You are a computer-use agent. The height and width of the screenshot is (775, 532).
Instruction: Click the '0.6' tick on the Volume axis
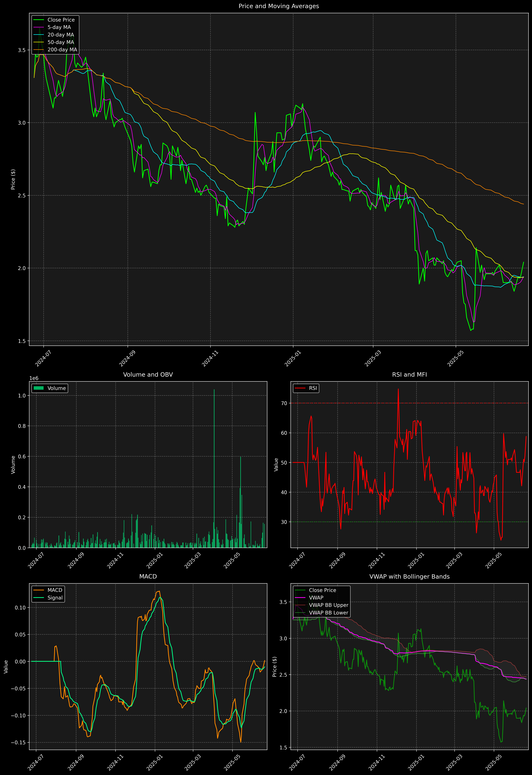(x=22, y=457)
